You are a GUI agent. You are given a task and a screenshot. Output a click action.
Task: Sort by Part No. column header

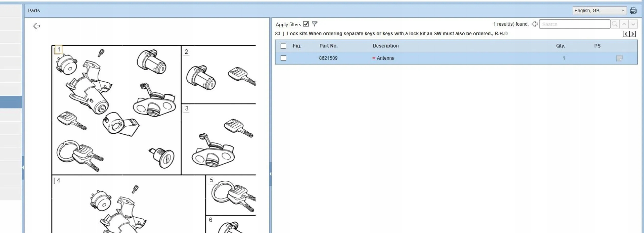[328, 46]
